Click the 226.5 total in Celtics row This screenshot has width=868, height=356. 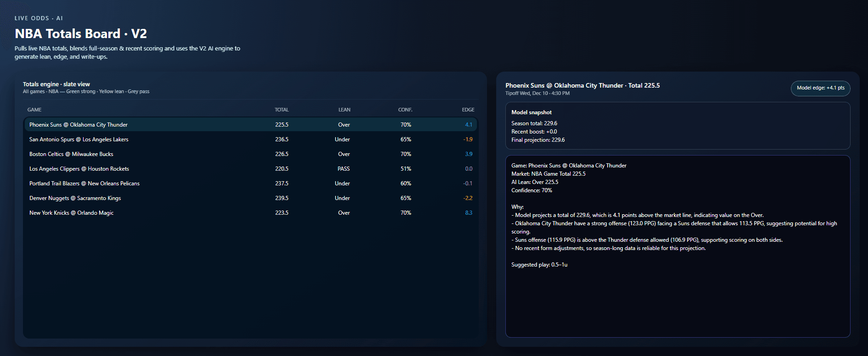pyautogui.click(x=282, y=154)
